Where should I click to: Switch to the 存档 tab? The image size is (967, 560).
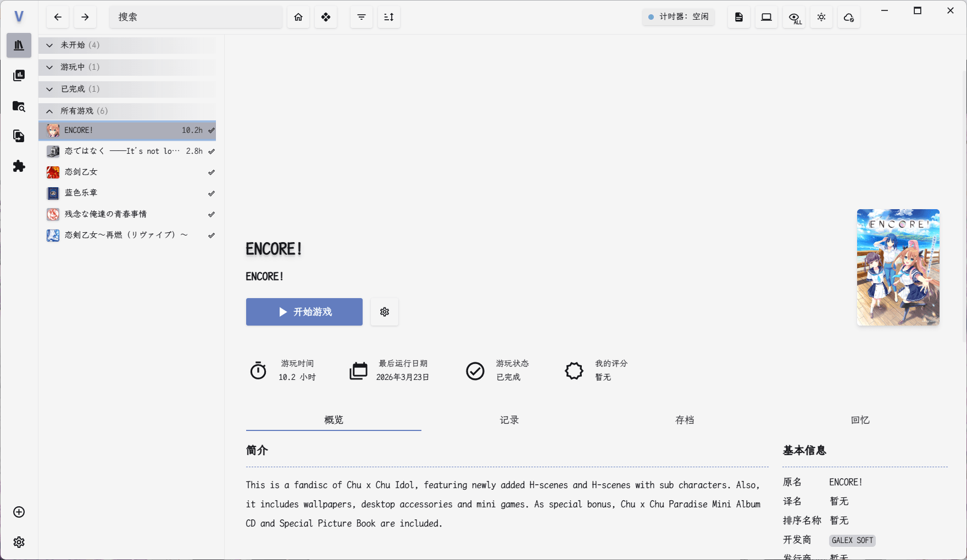click(685, 420)
